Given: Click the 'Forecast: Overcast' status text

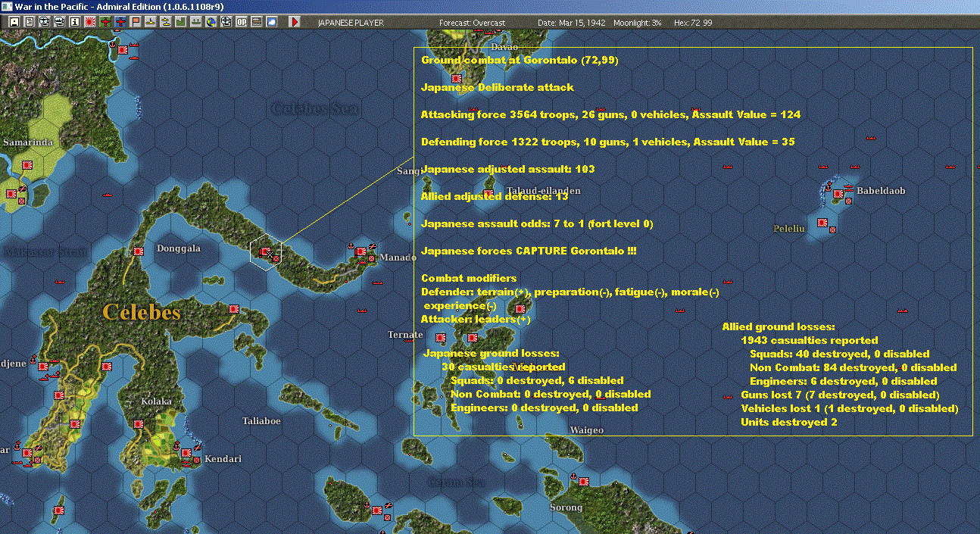Looking at the screenshot, I should (473, 23).
